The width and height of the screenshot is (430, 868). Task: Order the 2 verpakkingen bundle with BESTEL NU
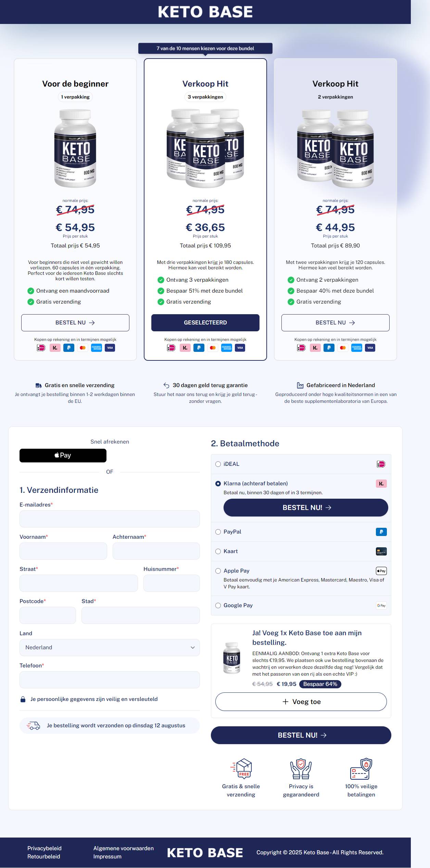tap(336, 323)
